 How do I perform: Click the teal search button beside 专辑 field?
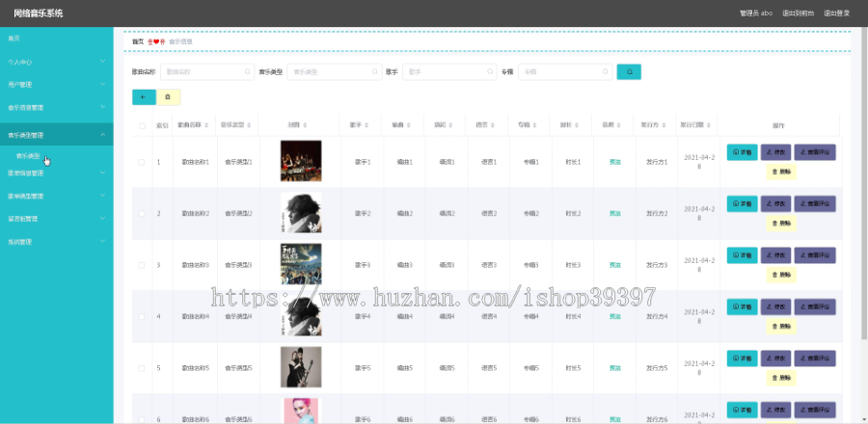point(629,72)
